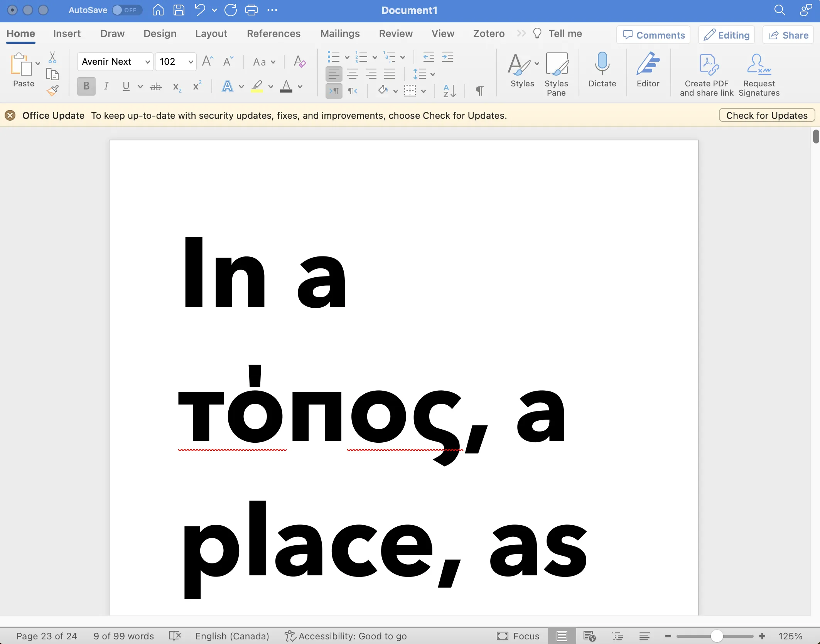820x644 pixels.
Task: Switch to the Layout tab
Action: pos(211,34)
